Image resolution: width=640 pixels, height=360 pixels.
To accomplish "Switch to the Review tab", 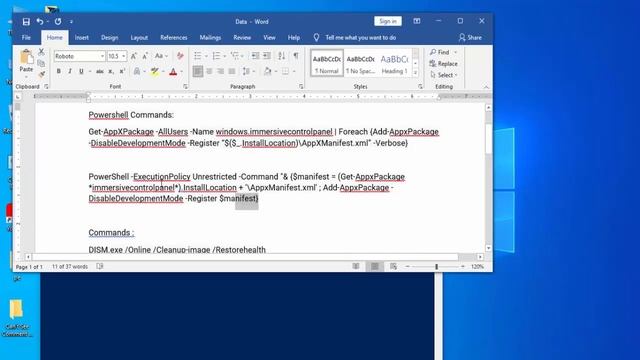I will point(242,38).
